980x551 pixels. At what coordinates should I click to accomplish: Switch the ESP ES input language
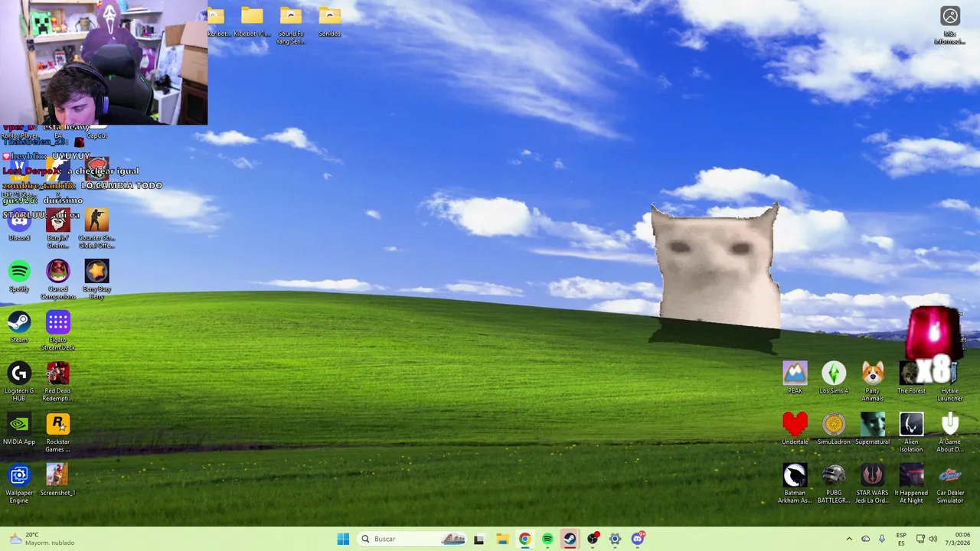click(x=901, y=539)
